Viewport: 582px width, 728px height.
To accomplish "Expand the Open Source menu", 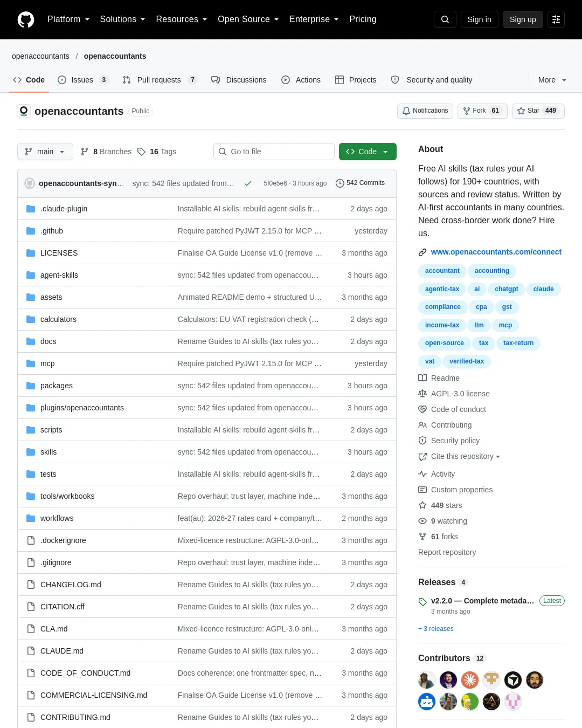I will coord(248,19).
